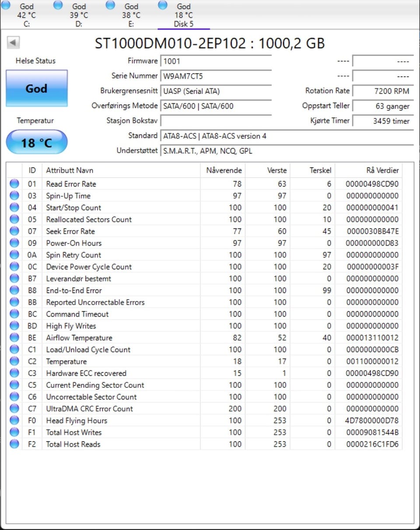Click the Reallocated Sectors Count status orb
Image resolution: width=420 pixels, height=530 pixels.
(14, 219)
